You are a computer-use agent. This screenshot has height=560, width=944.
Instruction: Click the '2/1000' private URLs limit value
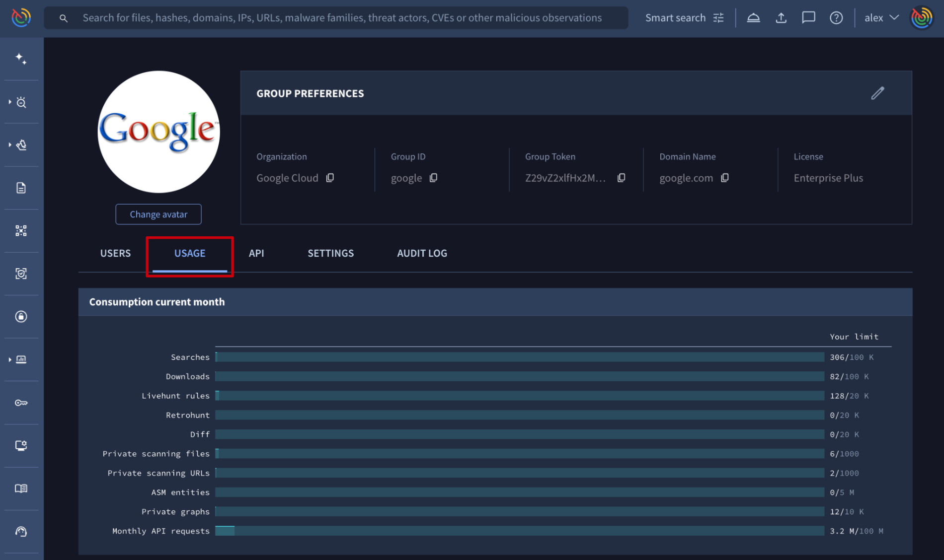tap(844, 473)
